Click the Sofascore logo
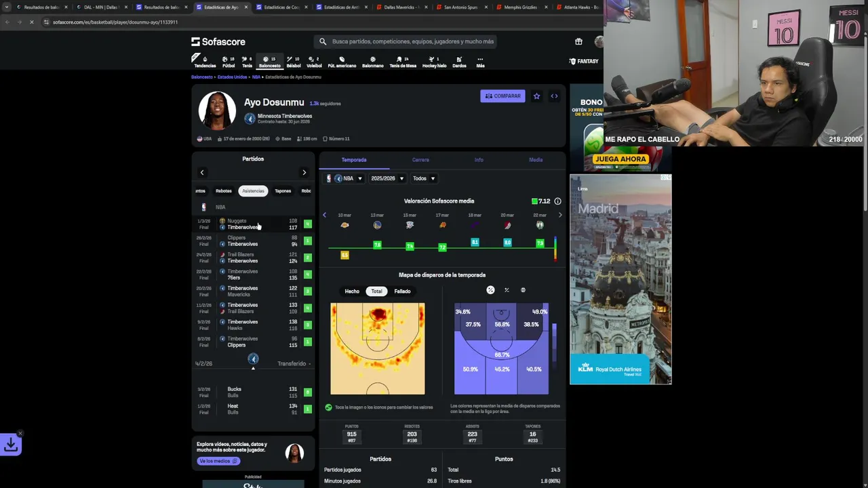 point(218,41)
